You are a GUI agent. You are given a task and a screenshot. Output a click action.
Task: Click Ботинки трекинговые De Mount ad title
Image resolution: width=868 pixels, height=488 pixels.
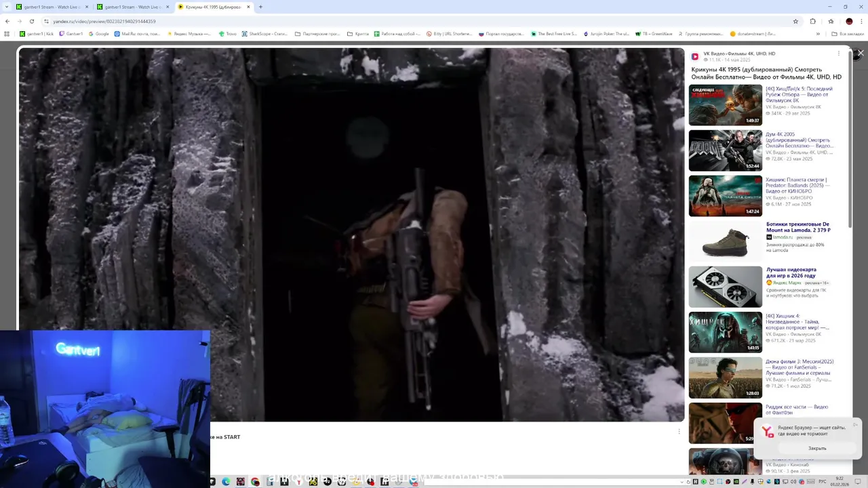click(x=798, y=227)
